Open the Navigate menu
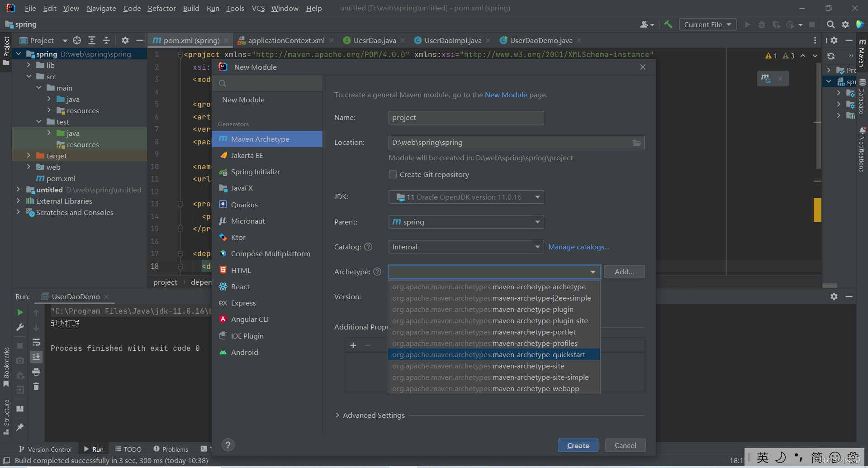868x468 pixels. coord(101,8)
